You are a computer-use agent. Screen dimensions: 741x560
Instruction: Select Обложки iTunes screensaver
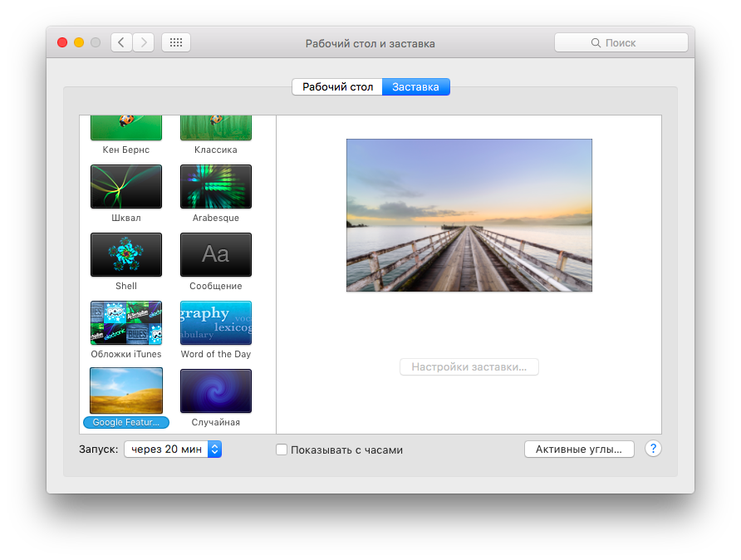click(x=125, y=322)
